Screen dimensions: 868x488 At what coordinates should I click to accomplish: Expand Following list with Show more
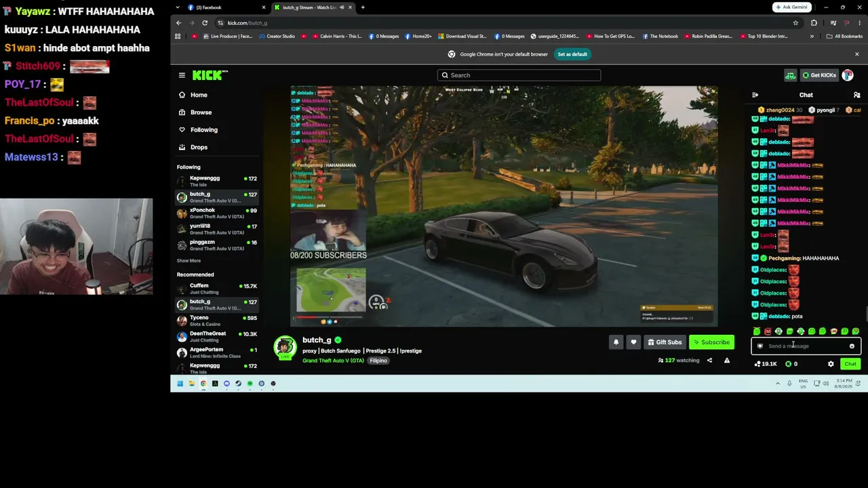(189, 261)
